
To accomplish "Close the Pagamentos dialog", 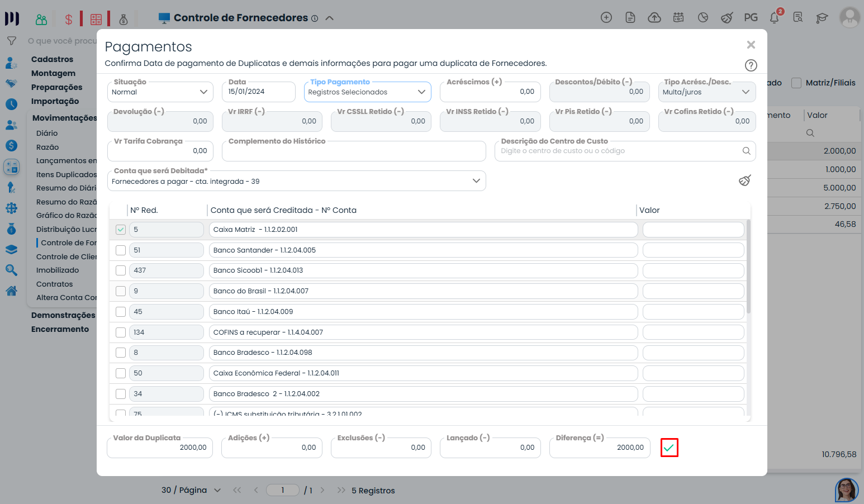I will 751,45.
